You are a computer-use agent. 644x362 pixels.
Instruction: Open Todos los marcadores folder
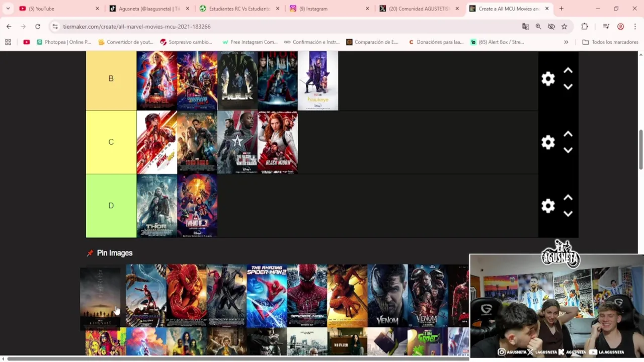[x=610, y=42]
